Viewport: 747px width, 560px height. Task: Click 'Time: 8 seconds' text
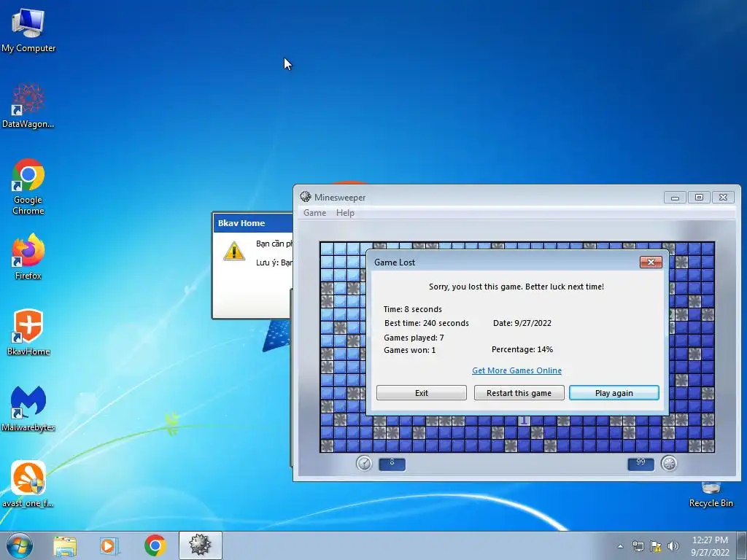click(x=413, y=309)
